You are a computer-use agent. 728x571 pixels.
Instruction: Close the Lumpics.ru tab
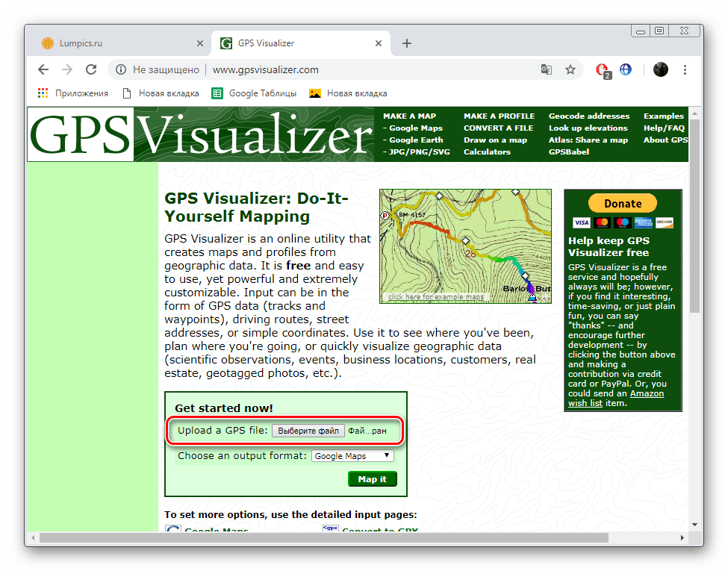[200, 43]
